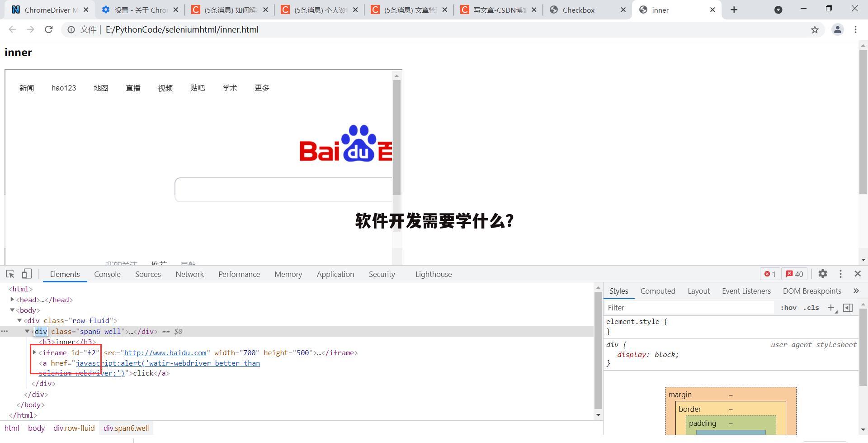This screenshot has height=443, width=868.
Task: Collapse the div span6 well node
Action: [x=27, y=331]
